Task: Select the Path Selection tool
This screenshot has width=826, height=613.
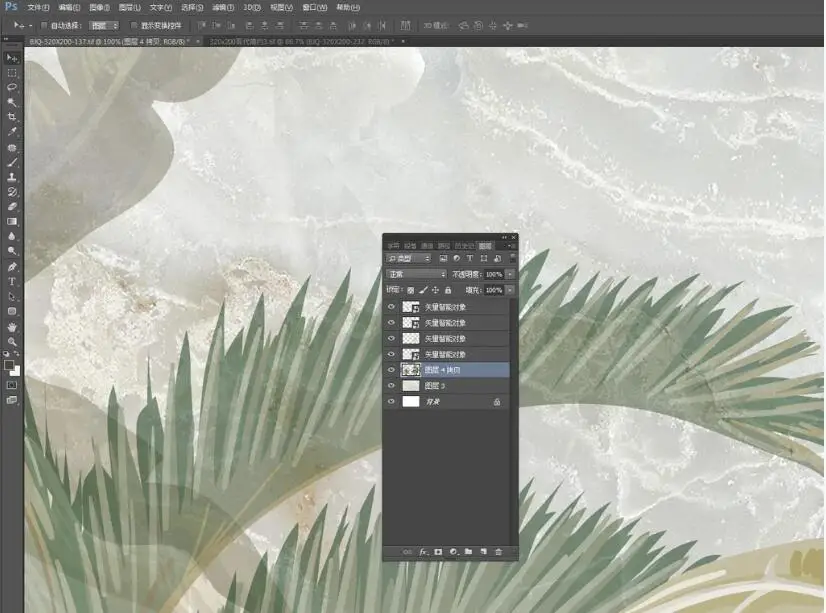Action: 12,297
